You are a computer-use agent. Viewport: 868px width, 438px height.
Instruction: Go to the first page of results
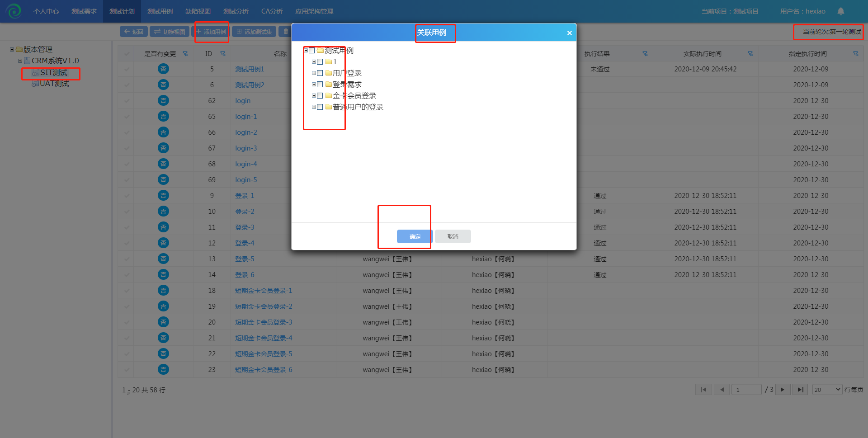click(703, 390)
